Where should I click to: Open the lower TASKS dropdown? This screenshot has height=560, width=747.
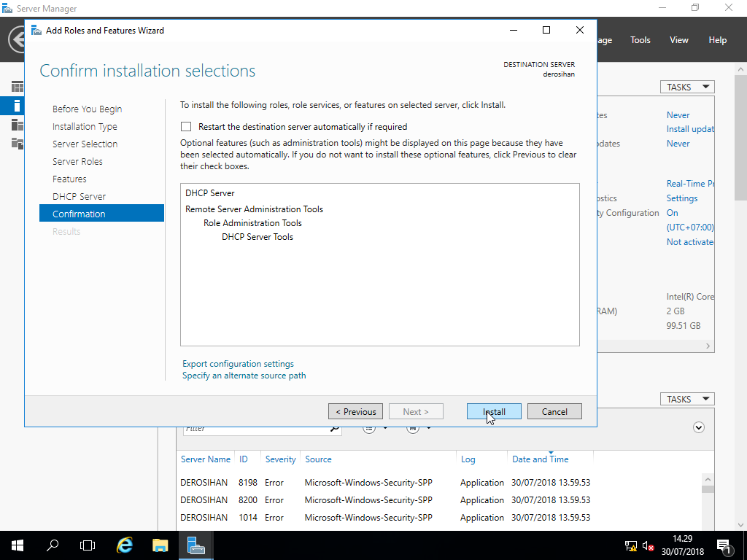click(686, 398)
